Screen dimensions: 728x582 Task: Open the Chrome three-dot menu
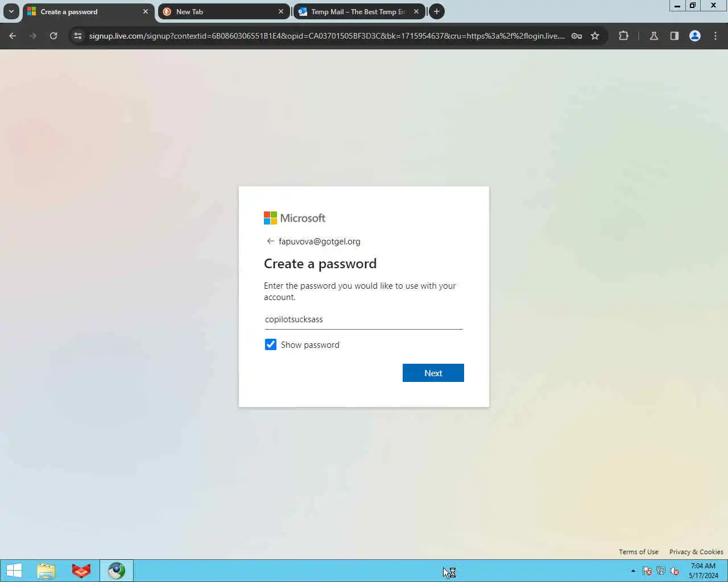coord(715,36)
